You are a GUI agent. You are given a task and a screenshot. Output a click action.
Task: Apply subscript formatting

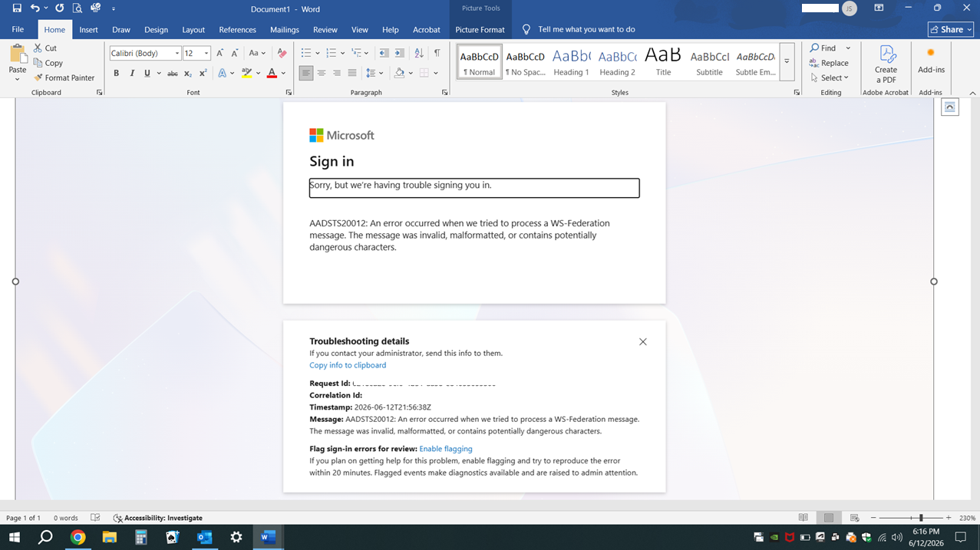(188, 74)
